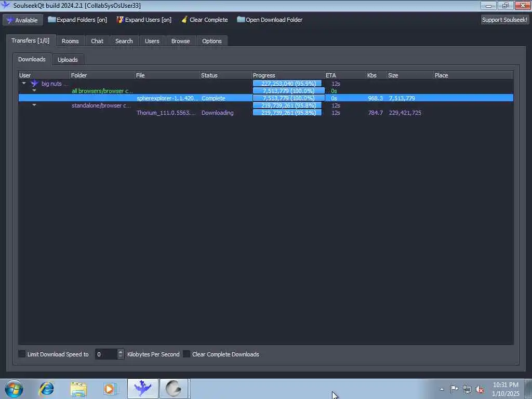
Task: Select the all browsers/browser folder row
Action: (265, 91)
